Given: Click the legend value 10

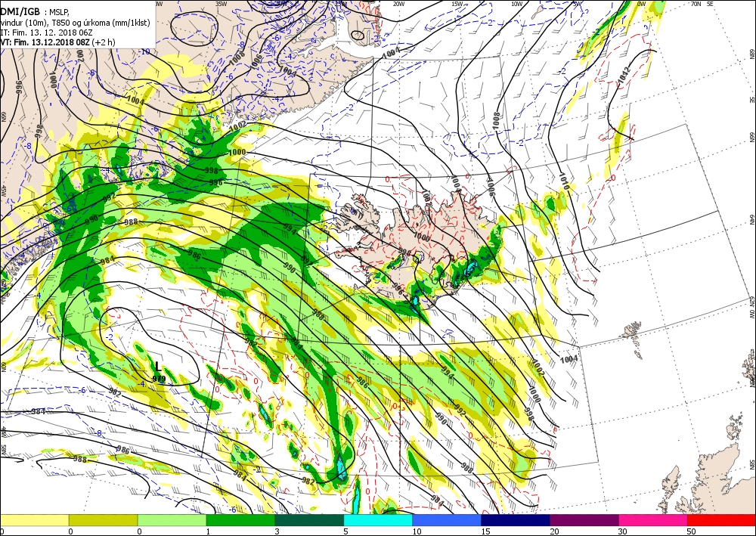Looking at the screenshot, I should click(416, 531).
